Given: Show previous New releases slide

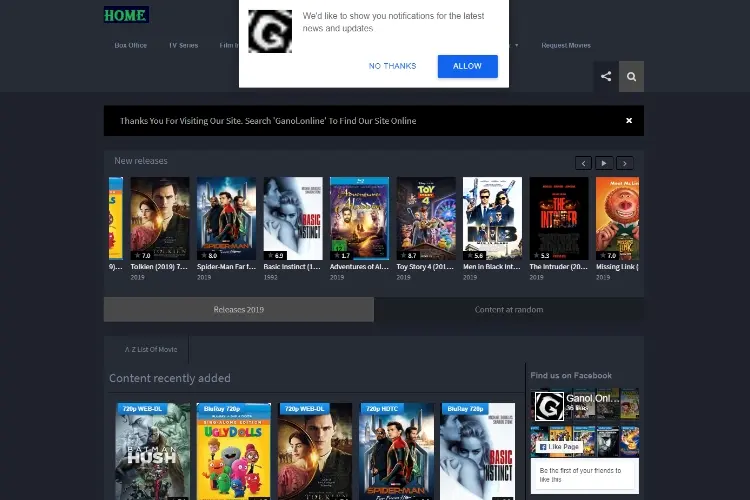Looking at the screenshot, I should [x=583, y=163].
